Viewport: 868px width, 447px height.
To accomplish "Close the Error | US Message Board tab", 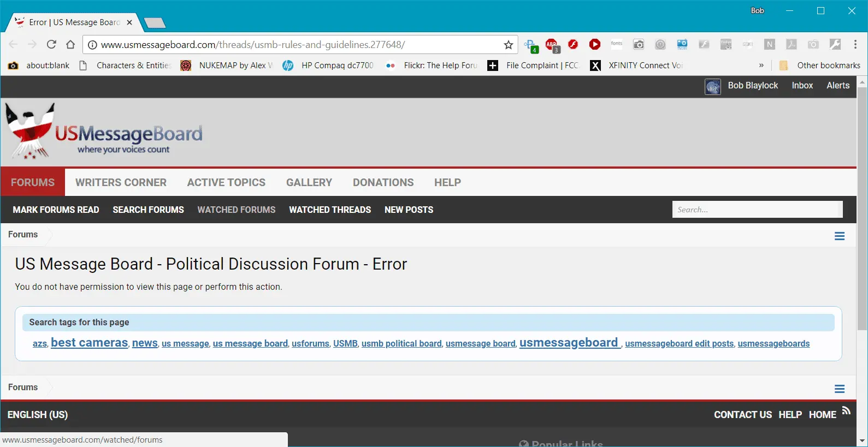I will click(x=129, y=22).
